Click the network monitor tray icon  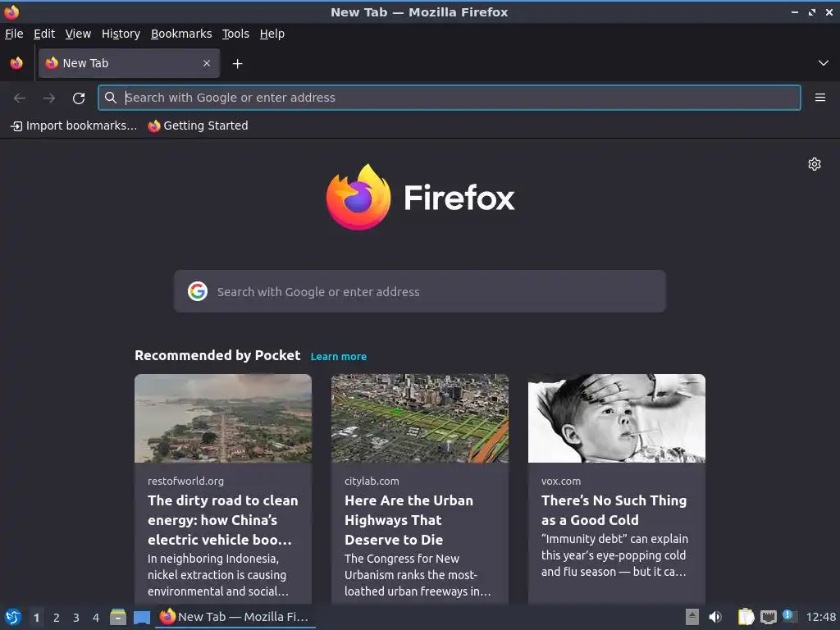point(768,618)
